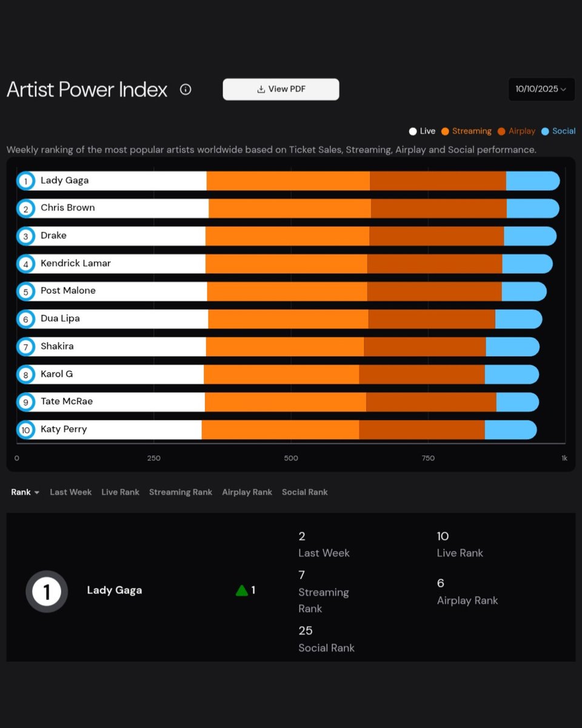The height and width of the screenshot is (728, 582).
Task: Click rank badge 5 on the Post Malone bar
Action: tap(25, 291)
